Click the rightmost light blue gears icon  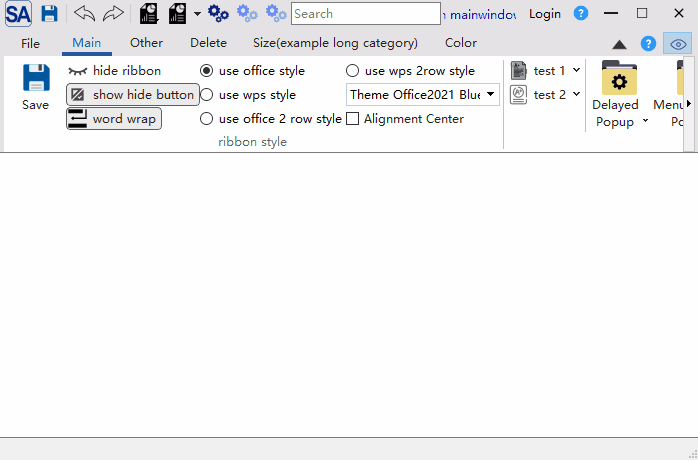pos(276,14)
